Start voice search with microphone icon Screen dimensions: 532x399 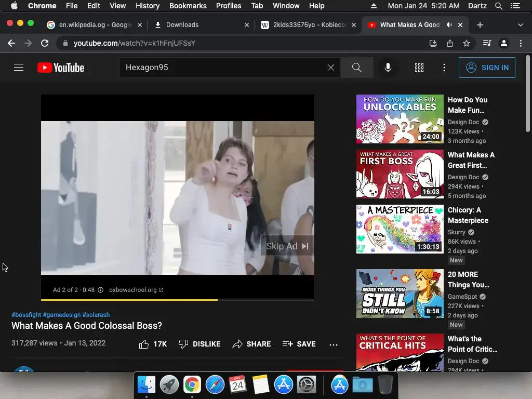point(388,68)
